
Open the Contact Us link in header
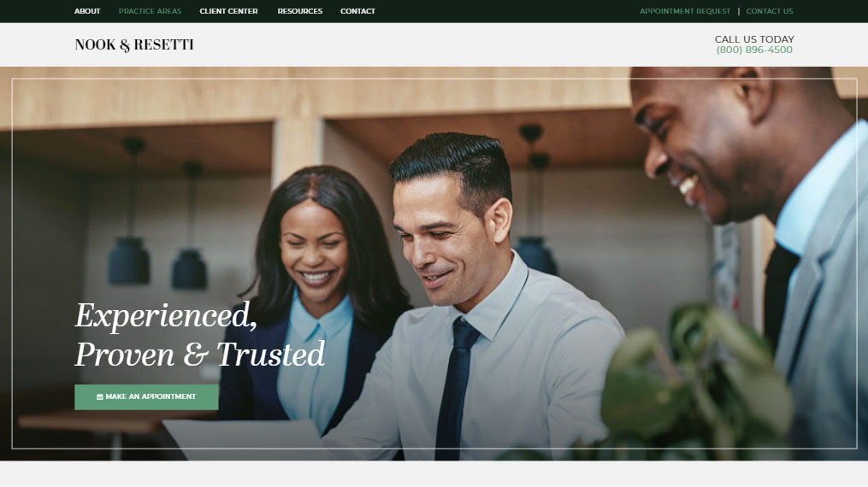point(770,11)
